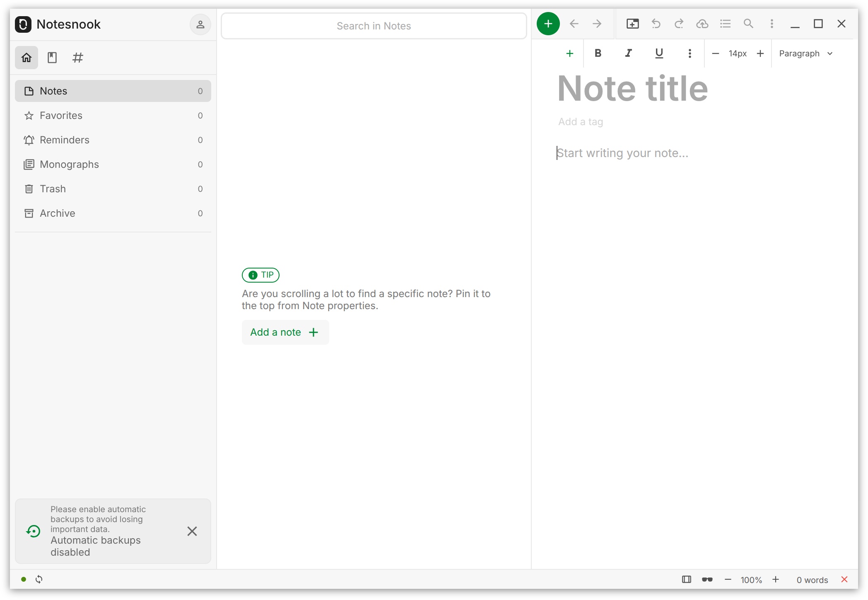Image resolution: width=868 pixels, height=600 pixels.
Task: Click the insert block plus icon
Action: coord(570,53)
